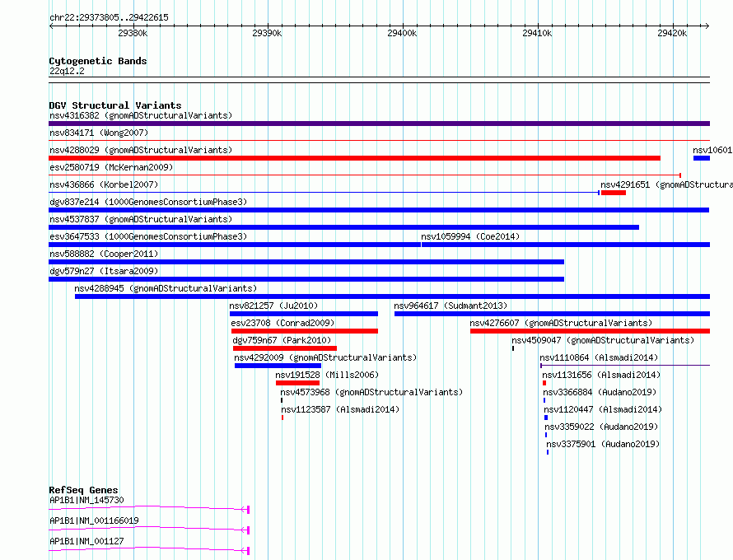Open dgv837e214 (1000GenomesConsortiumPhase3) entry
Viewport: 733px width, 560px height.
(x=148, y=202)
